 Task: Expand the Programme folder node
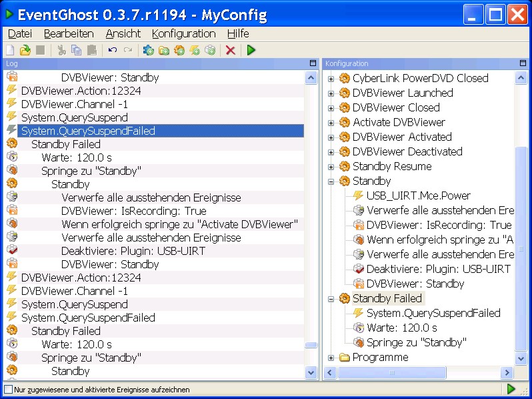(331, 358)
